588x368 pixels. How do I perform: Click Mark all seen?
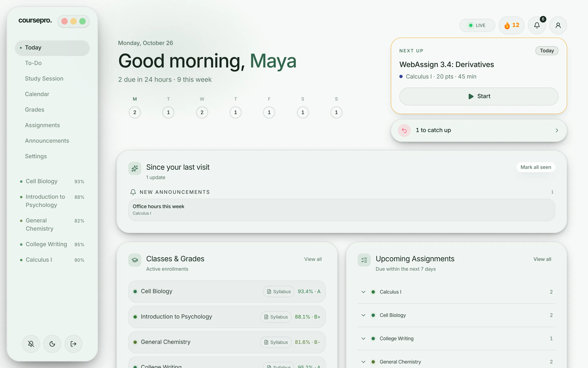coord(536,167)
